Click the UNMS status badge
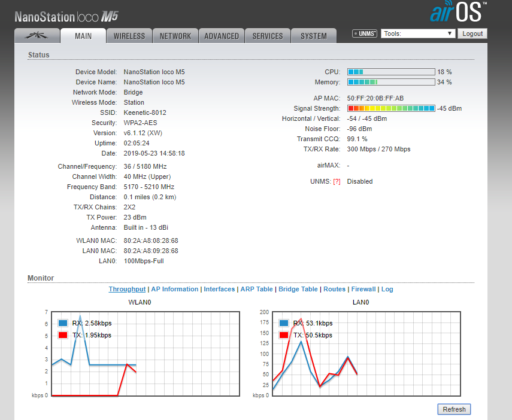512x420 pixels. click(x=365, y=34)
